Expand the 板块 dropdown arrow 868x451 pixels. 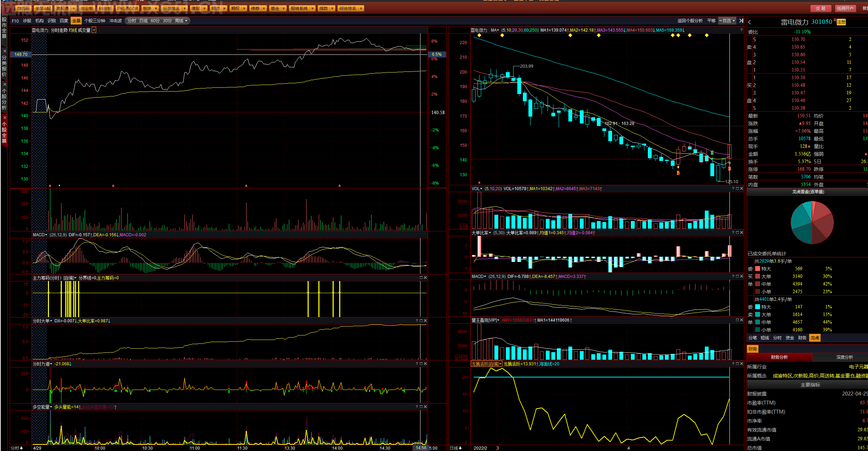pos(156,9)
